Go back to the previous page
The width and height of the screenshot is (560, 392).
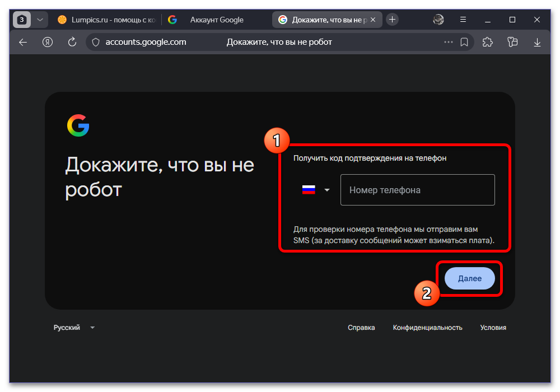(x=23, y=42)
